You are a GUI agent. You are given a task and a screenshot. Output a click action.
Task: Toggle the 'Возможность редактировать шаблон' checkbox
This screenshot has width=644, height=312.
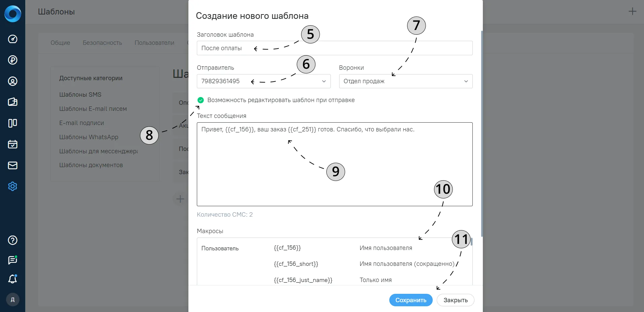201,100
